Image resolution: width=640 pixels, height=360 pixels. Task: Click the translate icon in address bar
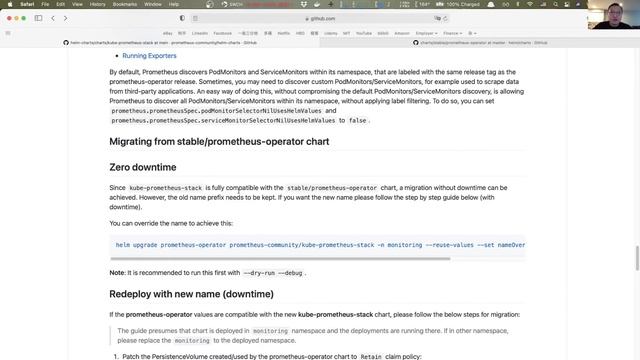[x=437, y=18]
